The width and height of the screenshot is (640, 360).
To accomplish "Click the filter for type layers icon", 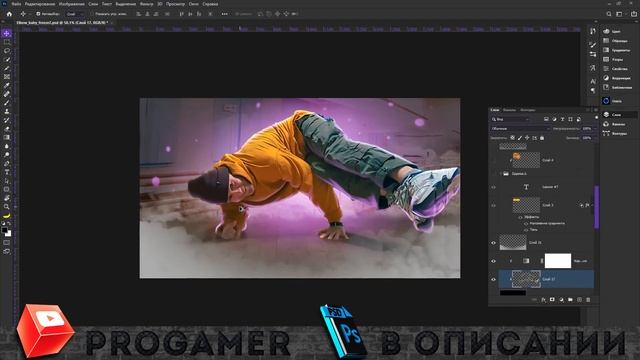I will (562, 119).
